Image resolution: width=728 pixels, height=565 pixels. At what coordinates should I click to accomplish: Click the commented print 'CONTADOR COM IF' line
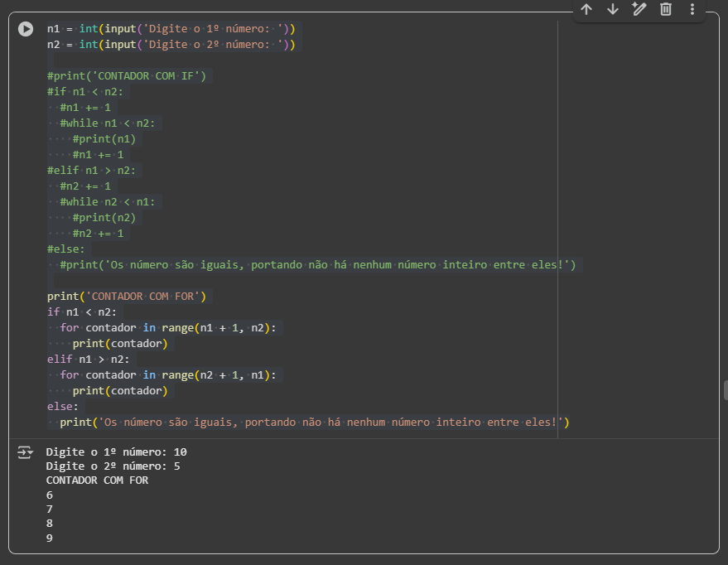[x=124, y=76]
